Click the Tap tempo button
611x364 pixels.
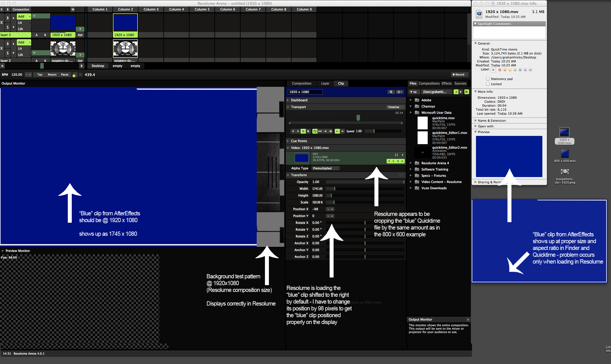click(40, 75)
